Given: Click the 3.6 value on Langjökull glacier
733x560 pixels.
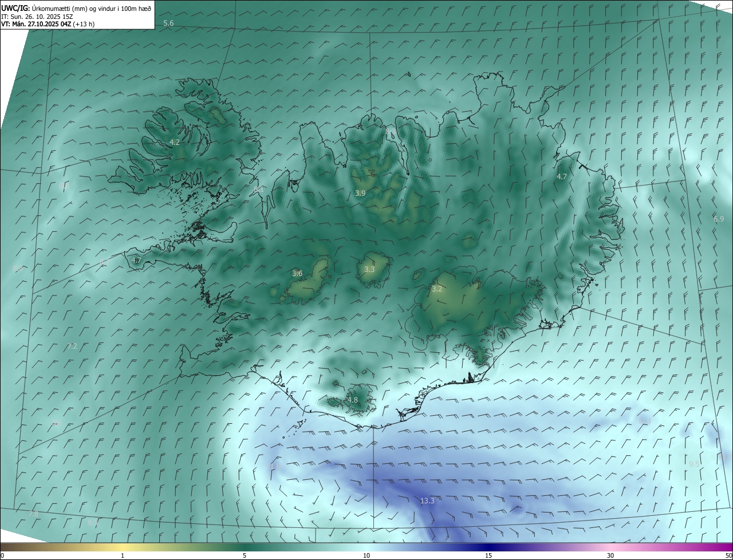Looking at the screenshot, I should (x=297, y=274).
